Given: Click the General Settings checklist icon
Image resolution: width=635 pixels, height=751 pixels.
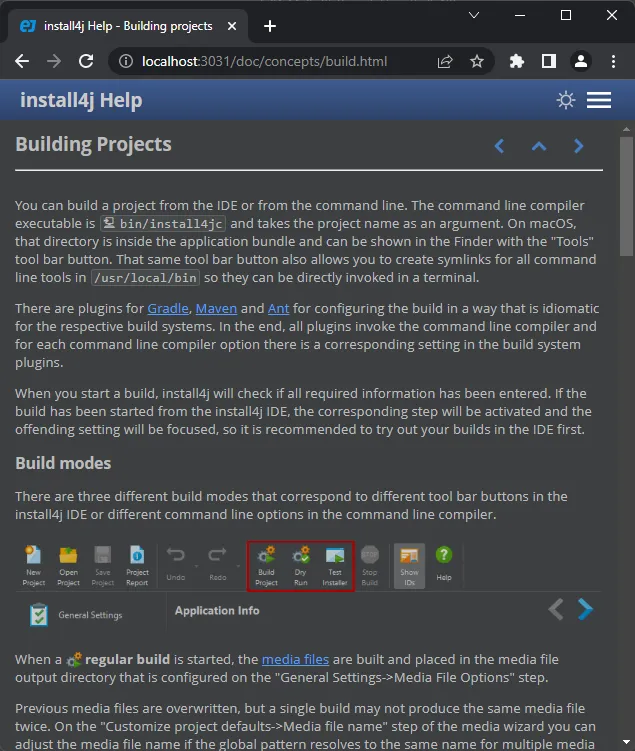Looking at the screenshot, I should coord(39,614).
